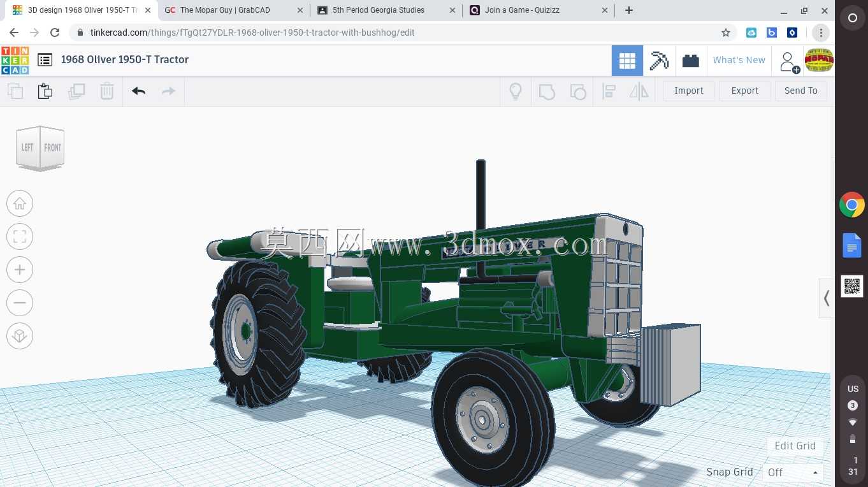Viewport: 868px width, 487px height.
Task: Open a new browser tab
Action: [629, 10]
